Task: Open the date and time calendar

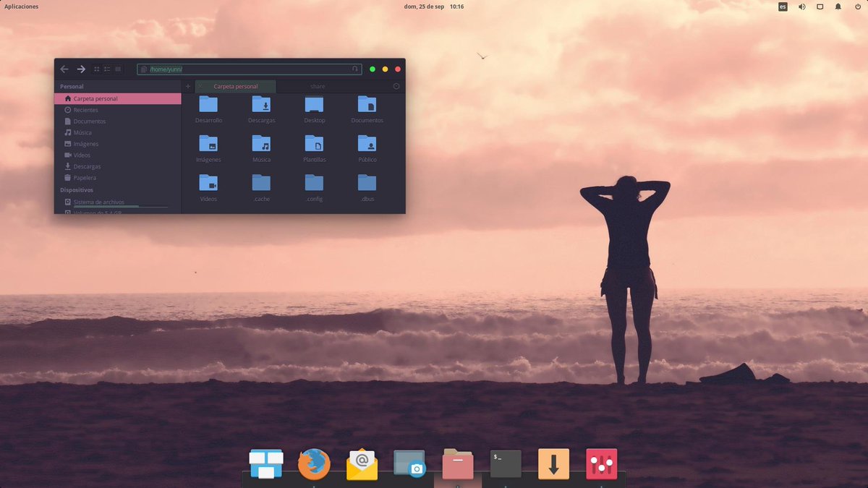Action: (434, 7)
